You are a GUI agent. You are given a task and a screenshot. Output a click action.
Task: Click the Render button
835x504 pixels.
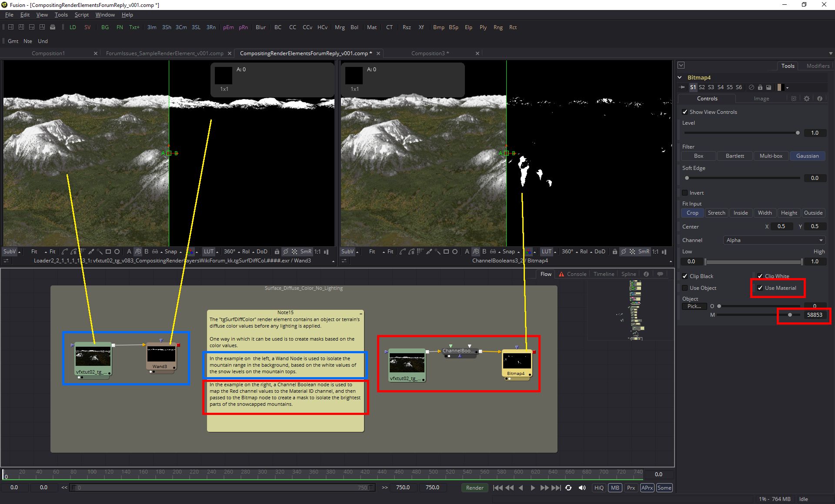click(x=475, y=487)
